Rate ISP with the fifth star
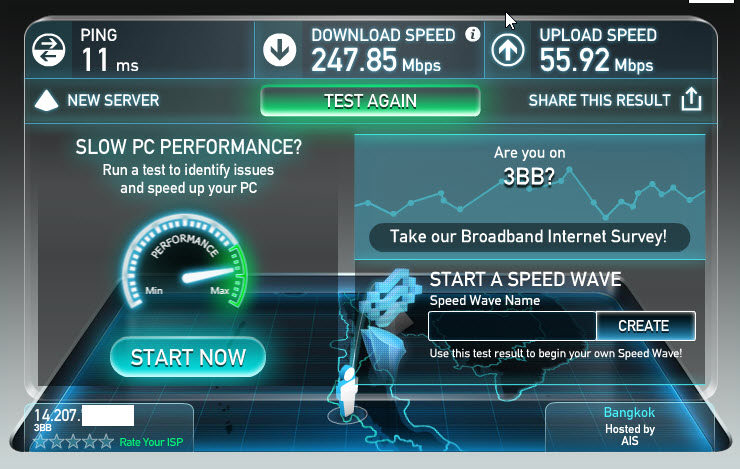This screenshot has width=740, height=469. pos(106,442)
